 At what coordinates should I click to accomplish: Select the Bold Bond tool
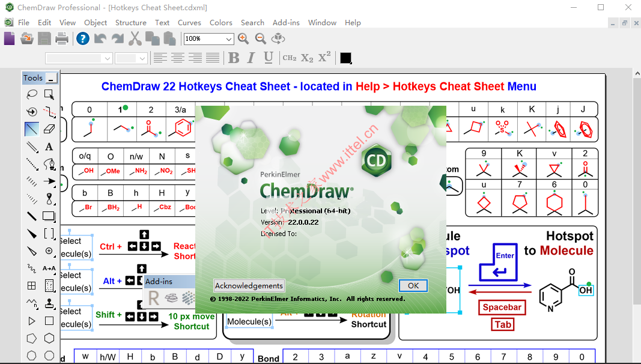click(x=31, y=216)
